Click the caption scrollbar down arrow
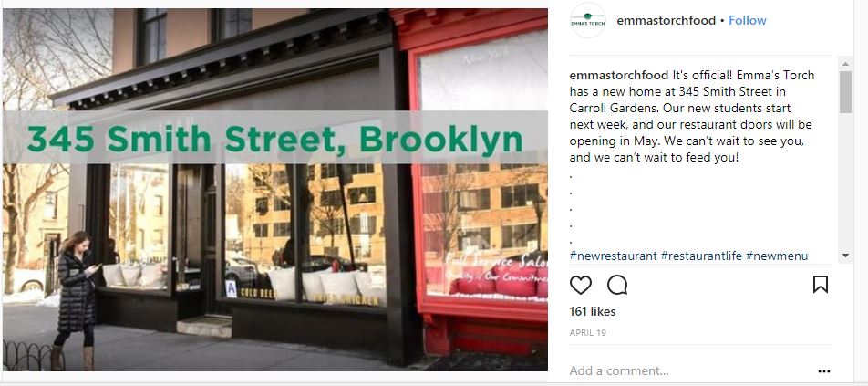The width and height of the screenshot is (868, 386). click(x=845, y=256)
